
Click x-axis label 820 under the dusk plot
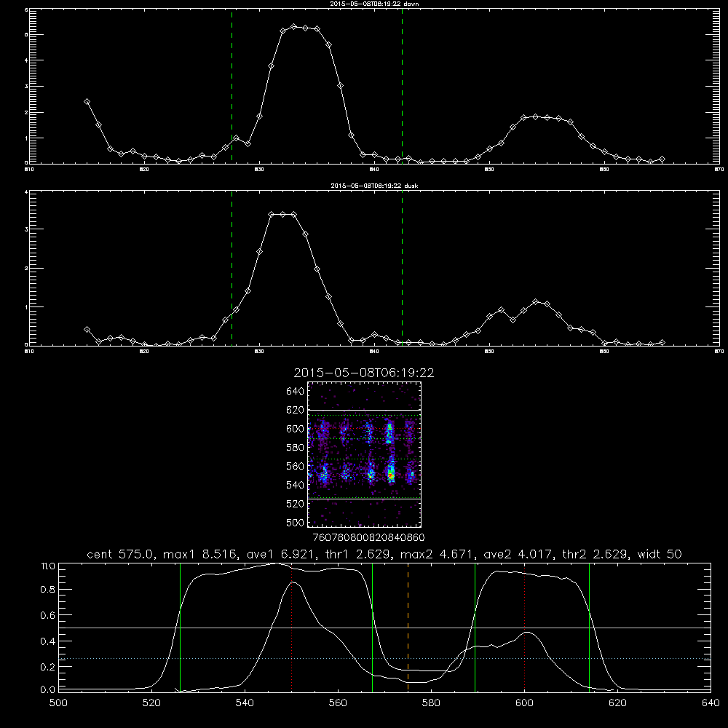click(144, 352)
